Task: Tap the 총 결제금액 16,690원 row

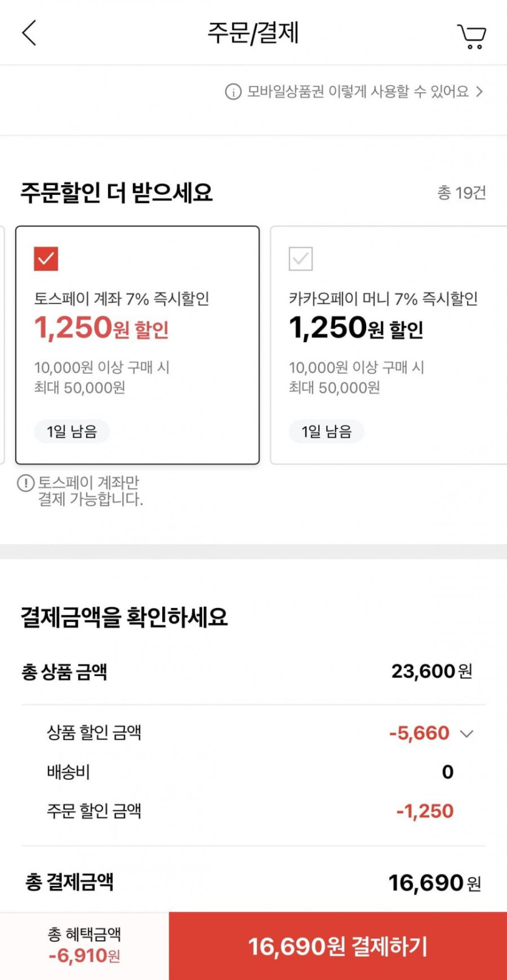Action: pos(253,882)
